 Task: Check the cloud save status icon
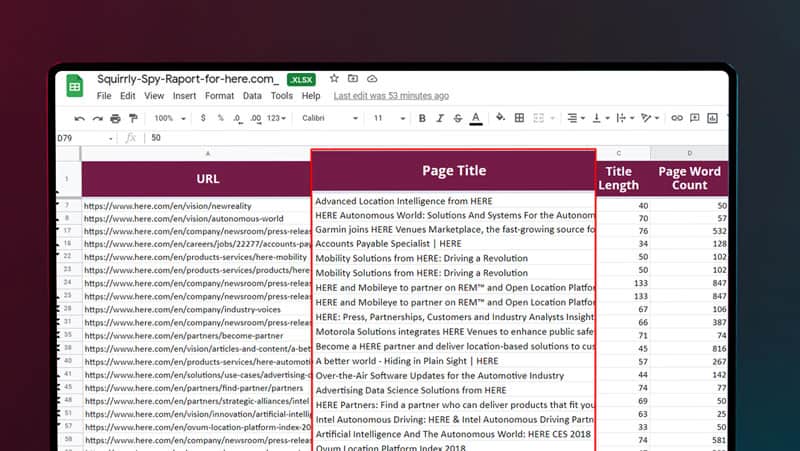372,79
